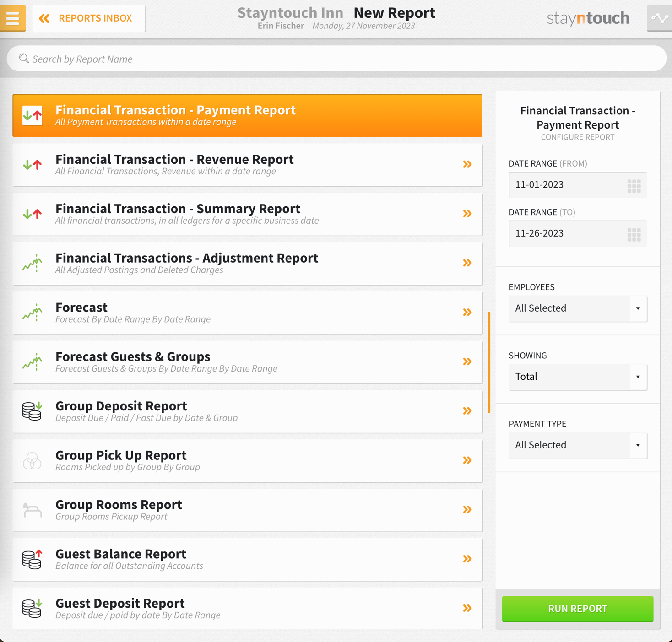This screenshot has width=672, height=642.
Task: Open calendar picker for Date Range To
Action: click(x=634, y=234)
